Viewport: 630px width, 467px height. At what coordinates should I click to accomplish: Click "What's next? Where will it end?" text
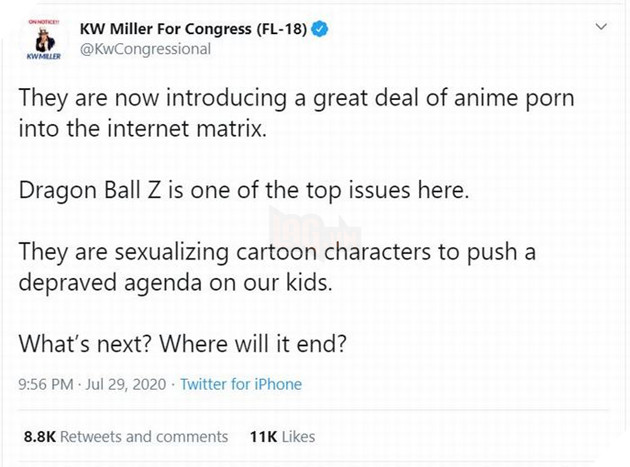point(182,343)
